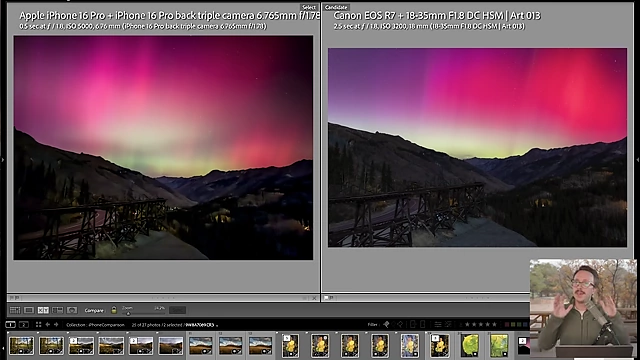
Task: Filter by flagged photos icon
Action: tap(386, 324)
